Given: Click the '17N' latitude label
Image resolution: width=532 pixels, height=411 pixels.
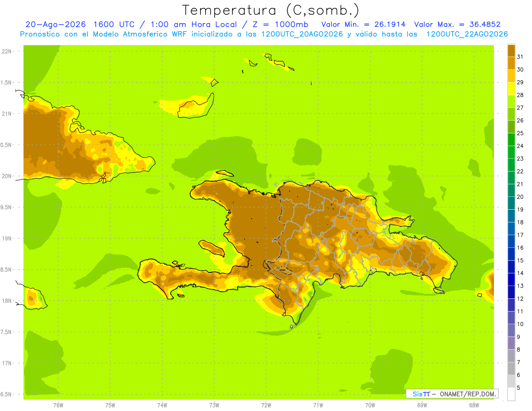Looking at the screenshot, I should pyautogui.click(x=7, y=363).
